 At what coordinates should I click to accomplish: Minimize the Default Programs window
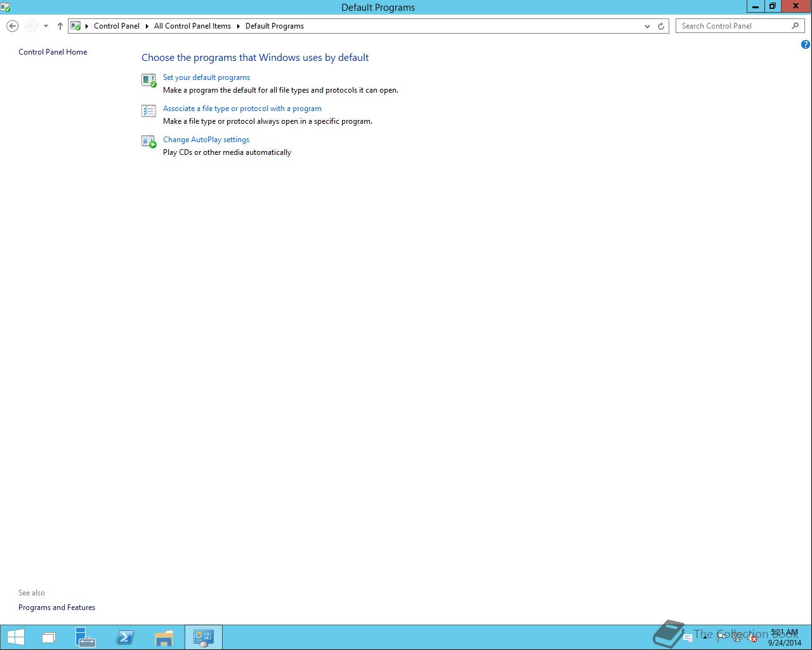coord(755,6)
